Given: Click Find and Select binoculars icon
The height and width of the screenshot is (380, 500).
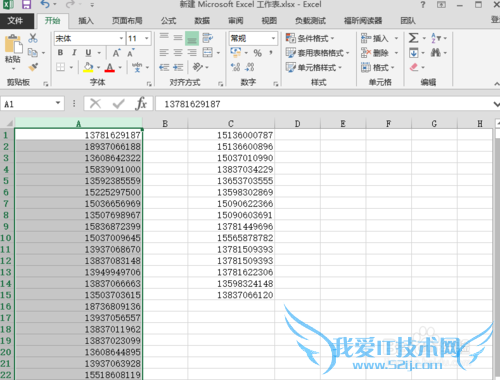Looking at the screenshot, I should click(x=436, y=52).
